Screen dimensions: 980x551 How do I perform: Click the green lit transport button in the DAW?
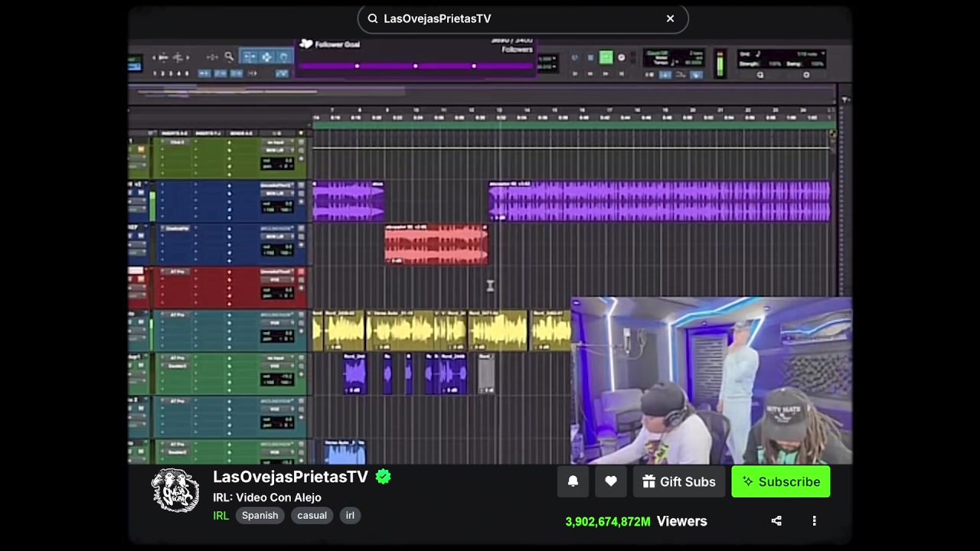(606, 57)
